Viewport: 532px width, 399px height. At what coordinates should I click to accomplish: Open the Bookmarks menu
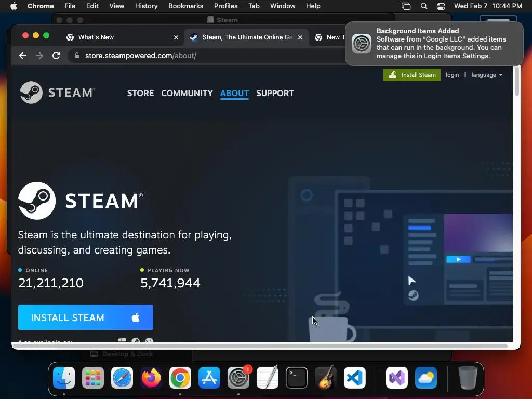coord(185,6)
